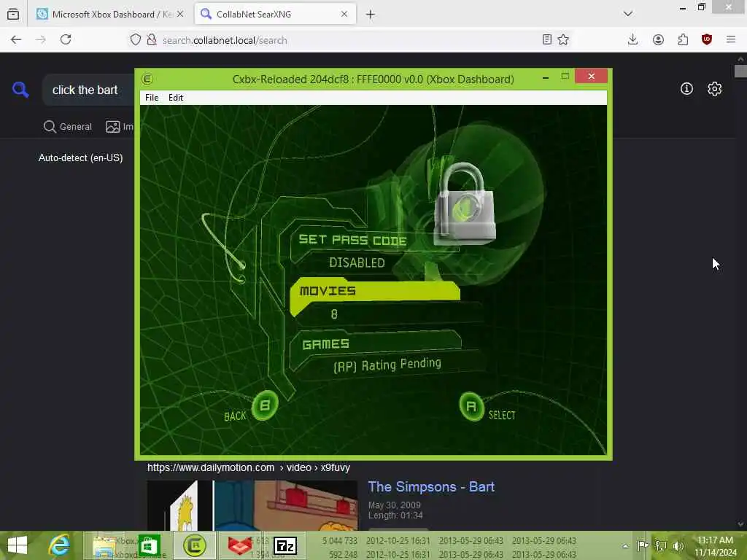The width and height of the screenshot is (747, 560).
Task: Open the red taskbar app icon
Action: 240,545
